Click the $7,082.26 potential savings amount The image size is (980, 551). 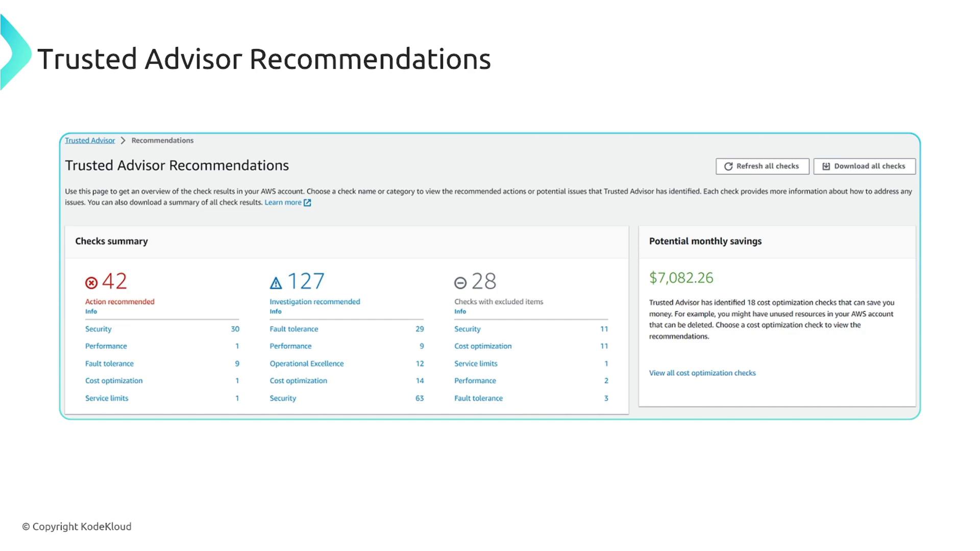coord(681,278)
